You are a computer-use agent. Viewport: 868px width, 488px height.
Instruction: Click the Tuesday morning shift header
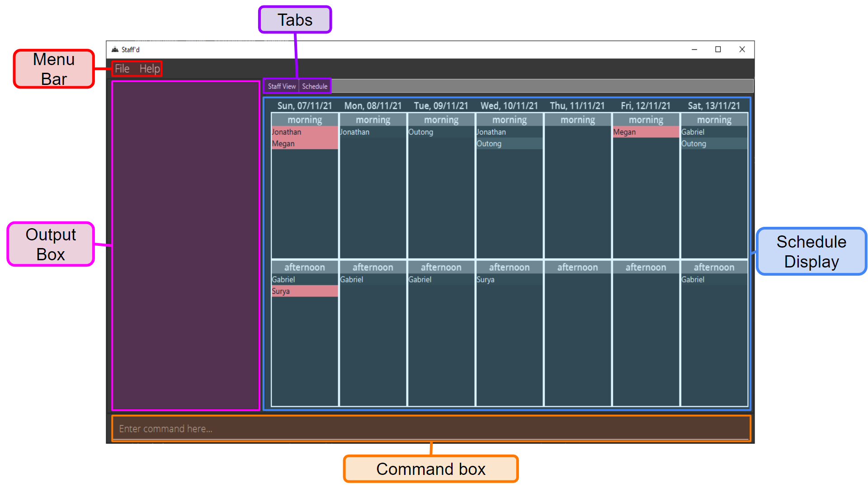(441, 120)
